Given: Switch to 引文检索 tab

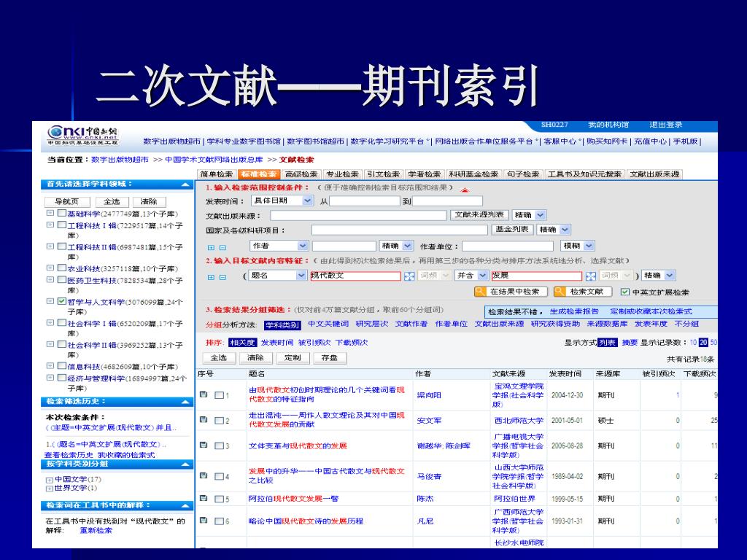Looking at the screenshot, I should tap(384, 174).
